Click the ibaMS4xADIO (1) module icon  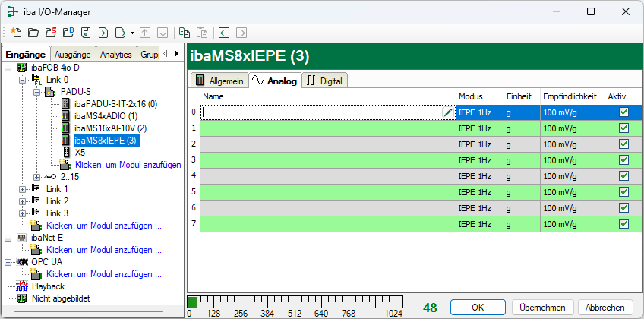(65, 115)
